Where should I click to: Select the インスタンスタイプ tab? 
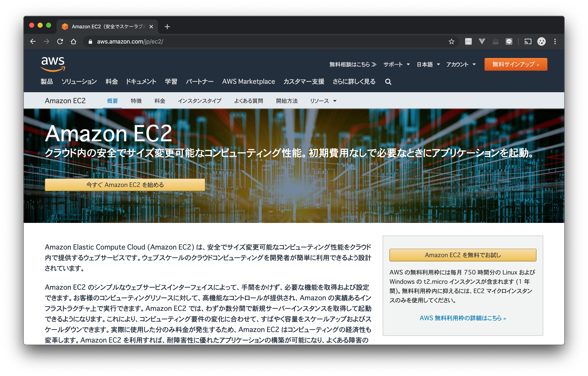[200, 101]
